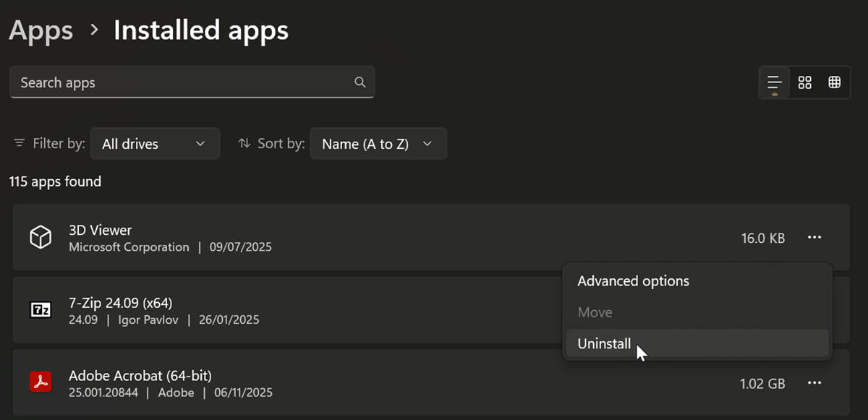
Task: Click the filter funnel icon beside Filter by
Action: (x=18, y=143)
